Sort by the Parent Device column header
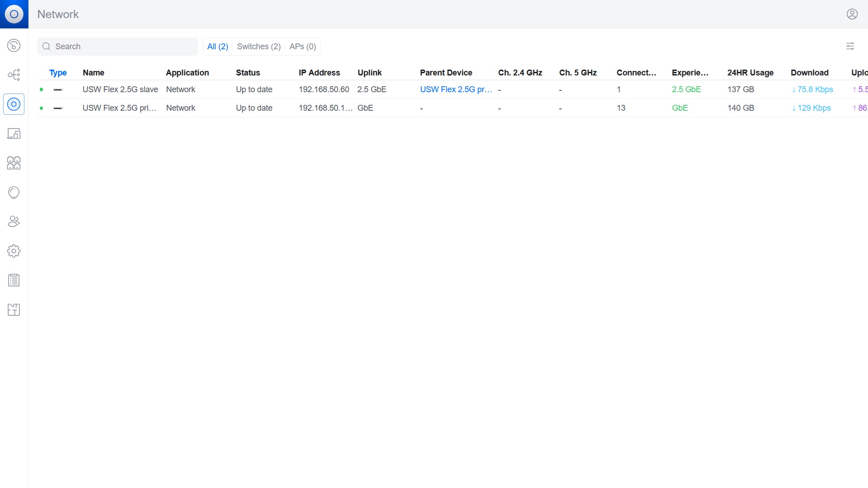 [446, 73]
